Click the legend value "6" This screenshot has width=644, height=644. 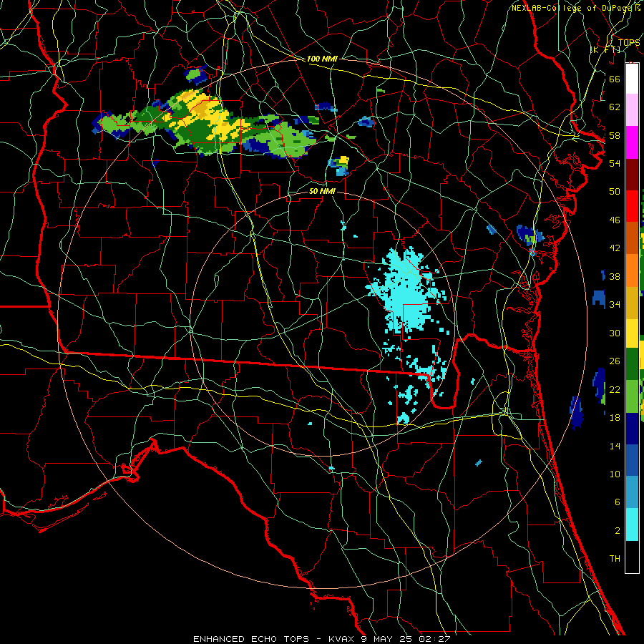click(617, 502)
